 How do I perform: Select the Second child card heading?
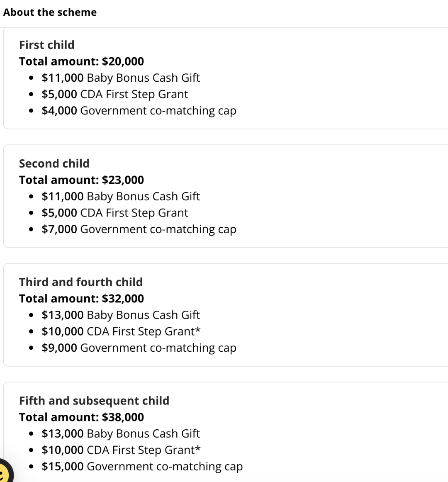[x=54, y=163]
